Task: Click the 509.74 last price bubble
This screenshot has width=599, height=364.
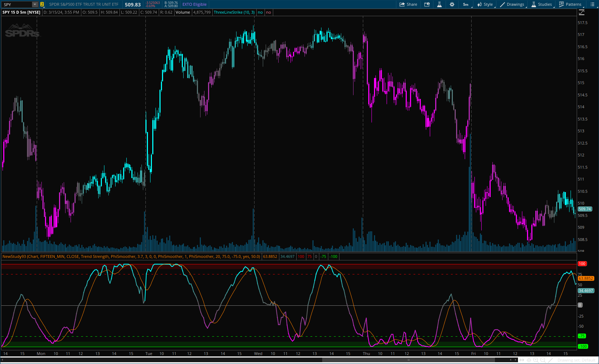Action: coord(585,209)
